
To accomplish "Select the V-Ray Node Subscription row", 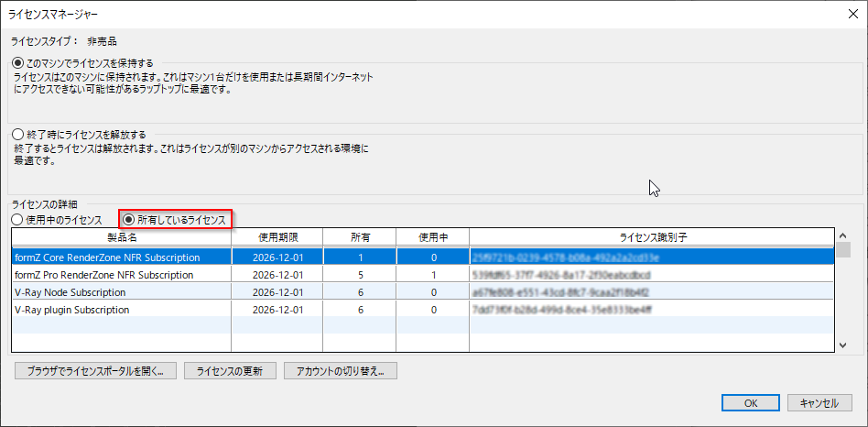I will point(121,292).
